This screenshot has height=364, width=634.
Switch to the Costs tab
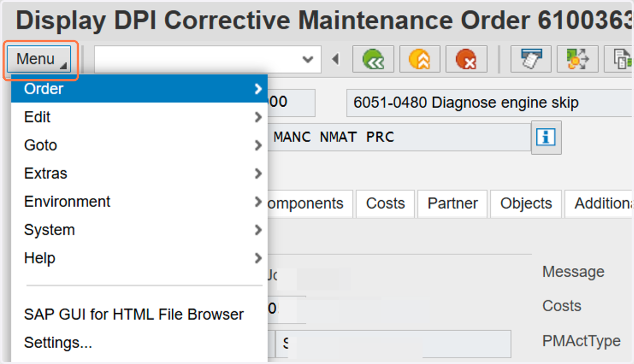coord(386,203)
